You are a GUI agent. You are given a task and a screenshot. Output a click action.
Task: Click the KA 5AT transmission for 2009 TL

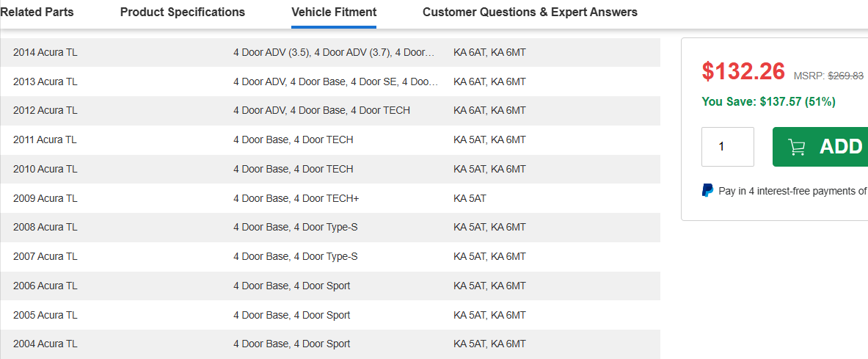tap(470, 198)
